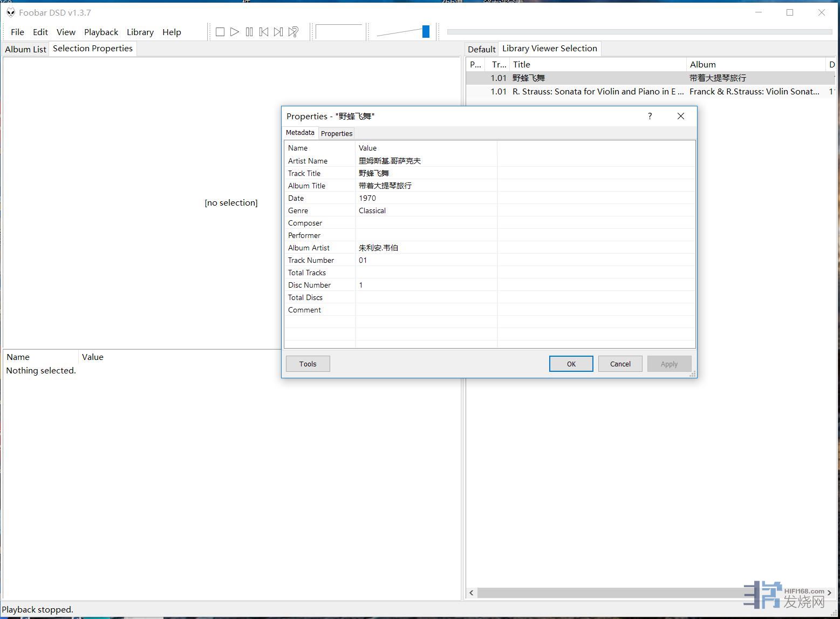Open the Library menu
This screenshot has height=619, width=840.
click(x=140, y=32)
